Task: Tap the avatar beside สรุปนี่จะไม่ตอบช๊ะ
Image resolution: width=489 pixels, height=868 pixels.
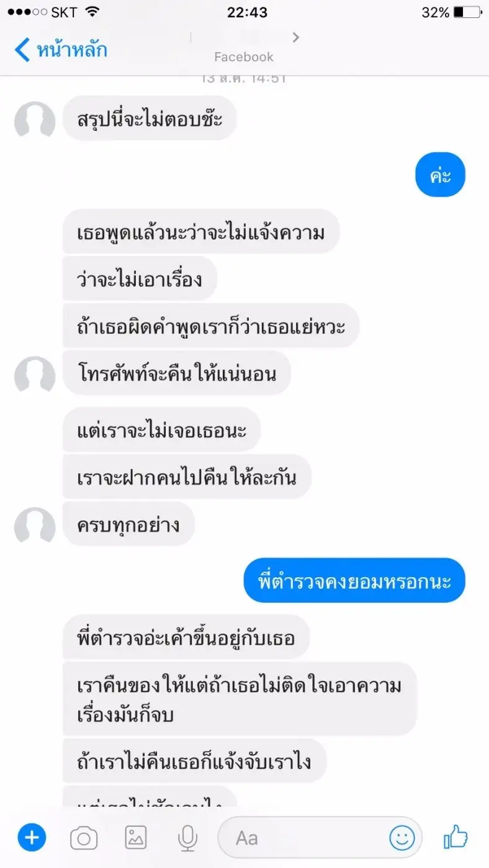Action: [35, 119]
